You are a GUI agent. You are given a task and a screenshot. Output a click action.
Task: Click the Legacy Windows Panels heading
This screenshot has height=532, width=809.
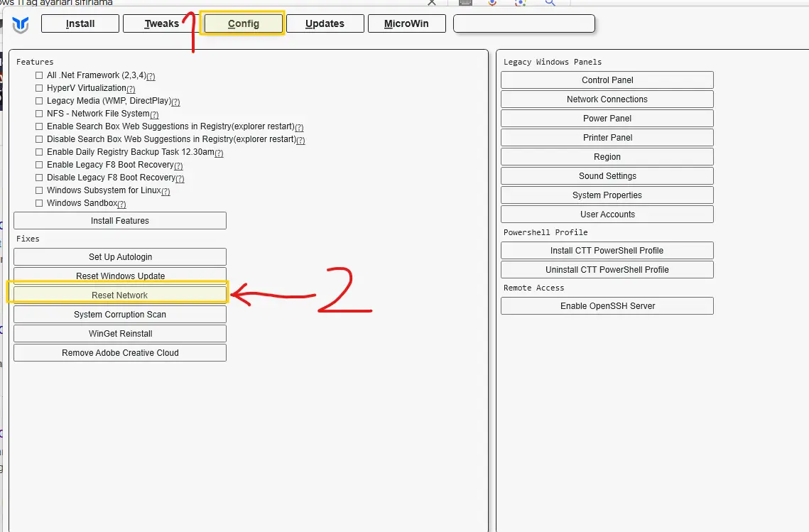click(x=553, y=62)
